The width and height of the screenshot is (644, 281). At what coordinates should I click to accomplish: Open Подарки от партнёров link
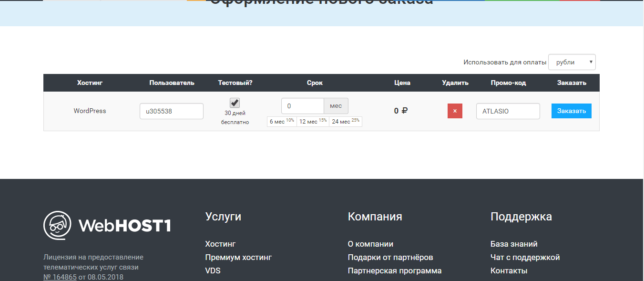click(390, 257)
